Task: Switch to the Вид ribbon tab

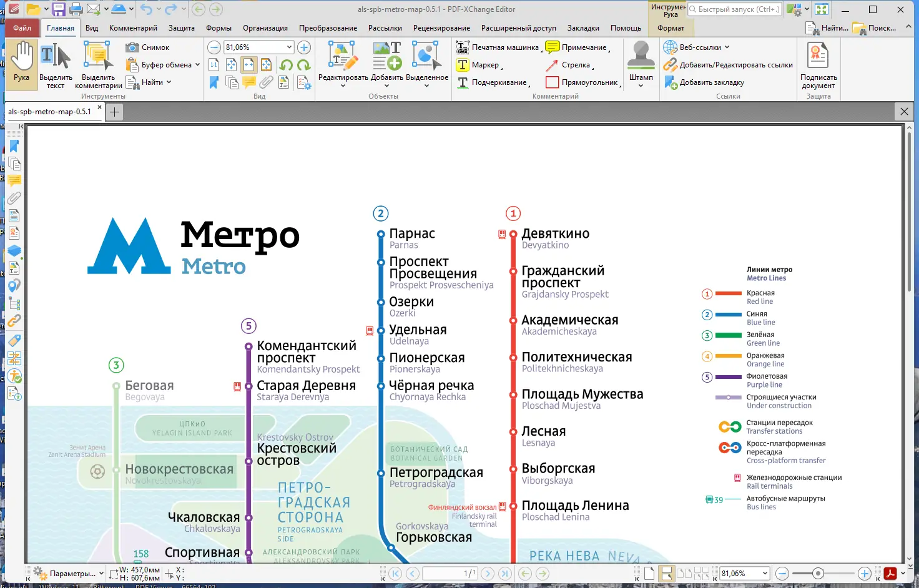Action: click(92, 28)
